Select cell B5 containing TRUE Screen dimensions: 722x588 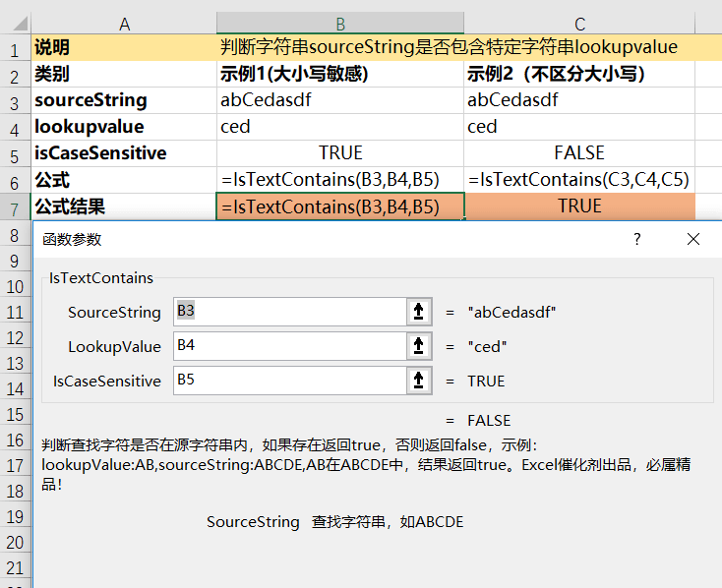(340, 153)
